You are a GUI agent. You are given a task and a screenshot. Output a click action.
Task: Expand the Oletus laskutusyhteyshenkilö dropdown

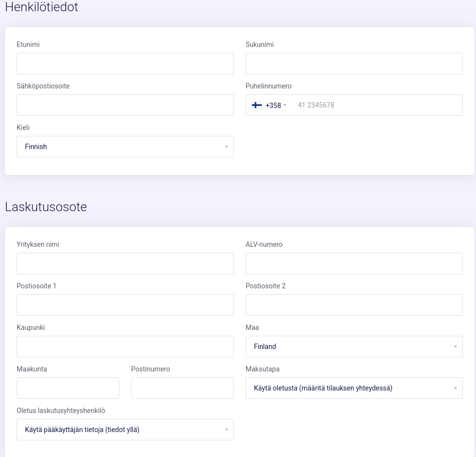tap(125, 430)
